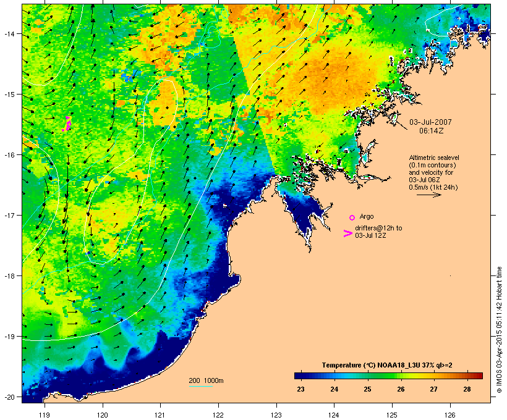The width and height of the screenshot is (507, 420).
Task: Click the longitude label 120
Action: point(103,415)
